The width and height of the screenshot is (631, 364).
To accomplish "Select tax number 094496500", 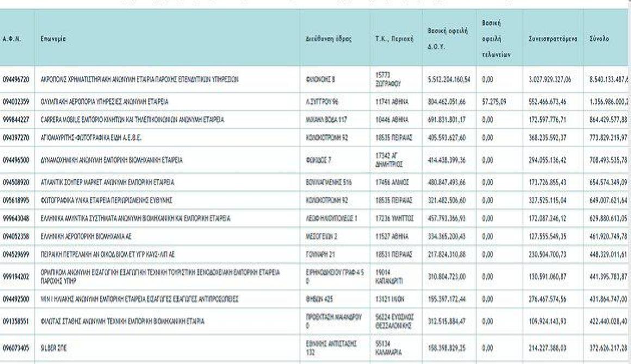I will coord(16,160).
